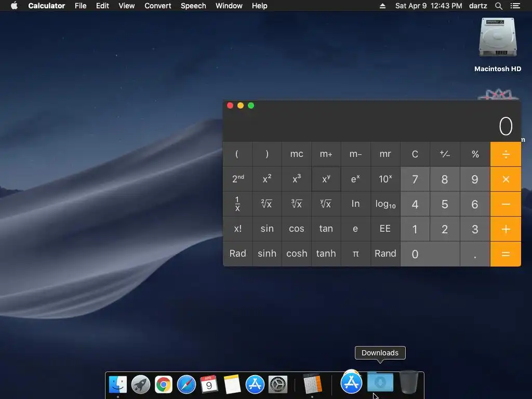Click the multiply operator key
Viewport: 532px width, 399px height.
click(x=506, y=179)
